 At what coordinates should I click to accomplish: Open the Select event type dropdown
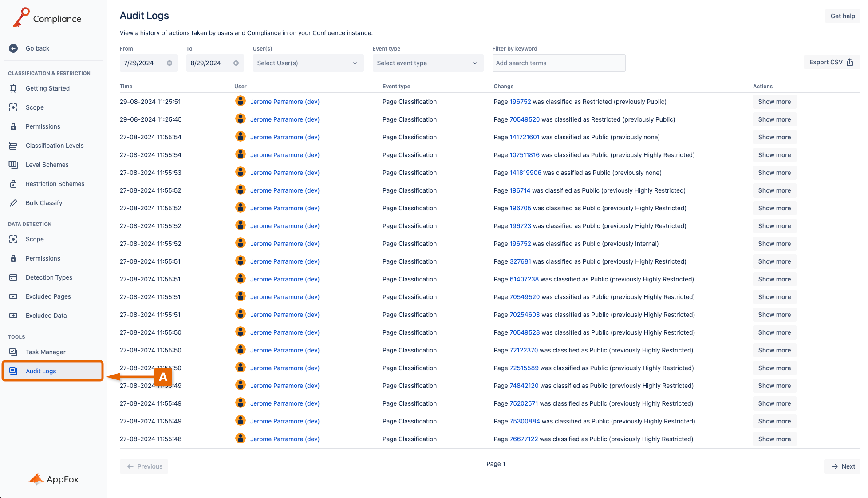pos(427,63)
